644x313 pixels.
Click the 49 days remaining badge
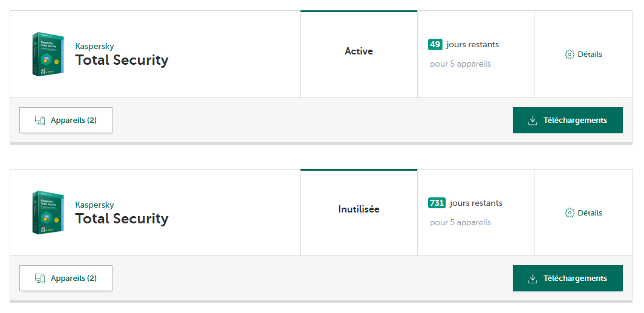pyautogui.click(x=435, y=44)
